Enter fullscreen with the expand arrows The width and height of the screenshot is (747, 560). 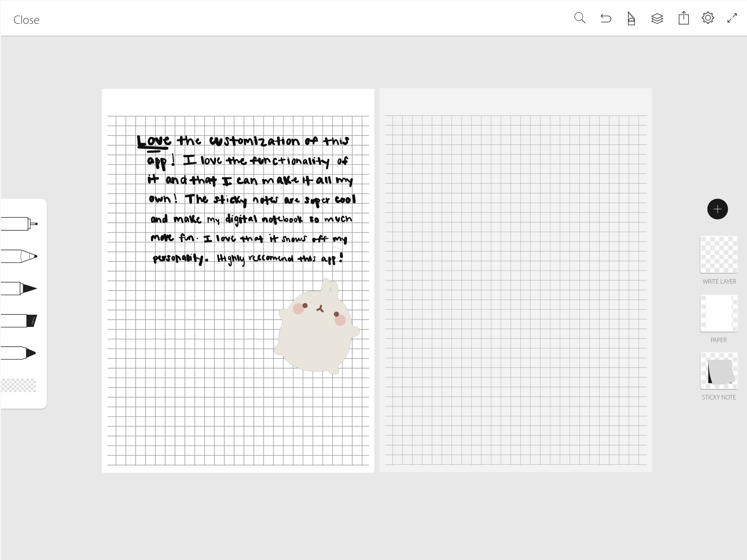coord(732,18)
